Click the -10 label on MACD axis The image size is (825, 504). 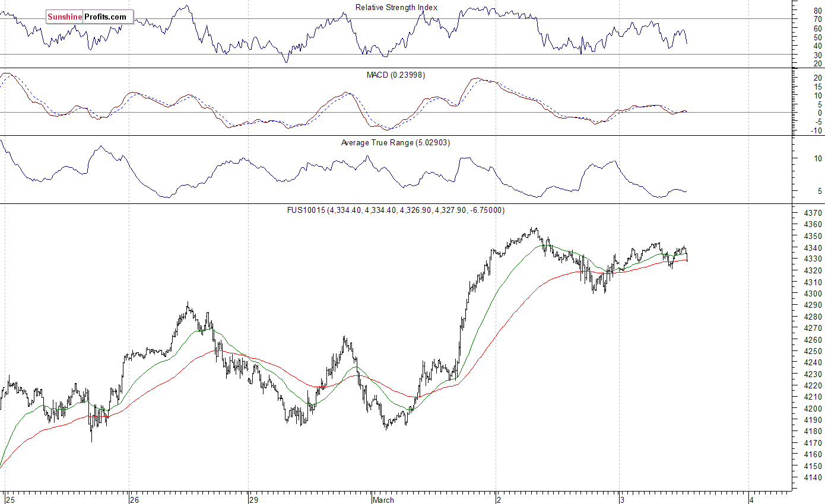[x=816, y=130]
